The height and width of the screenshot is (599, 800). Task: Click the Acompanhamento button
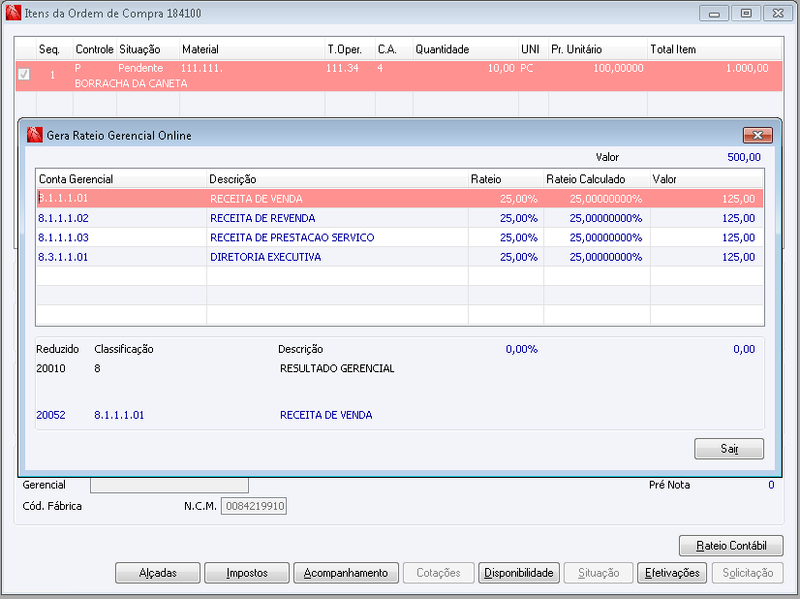tap(346, 572)
